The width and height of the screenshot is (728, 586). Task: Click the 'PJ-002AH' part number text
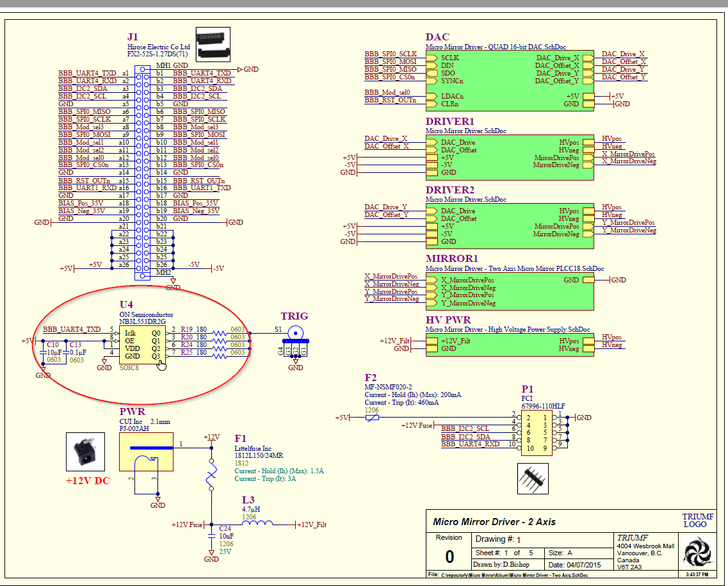coord(134,428)
